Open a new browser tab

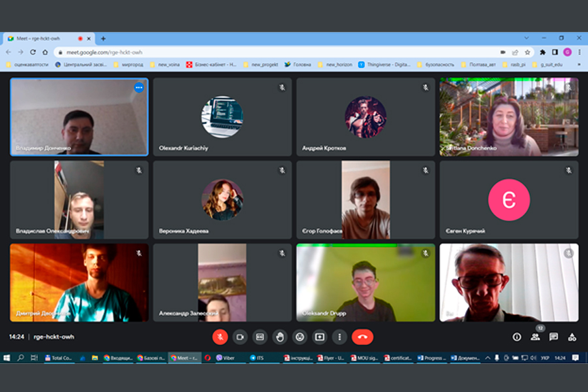point(103,39)
